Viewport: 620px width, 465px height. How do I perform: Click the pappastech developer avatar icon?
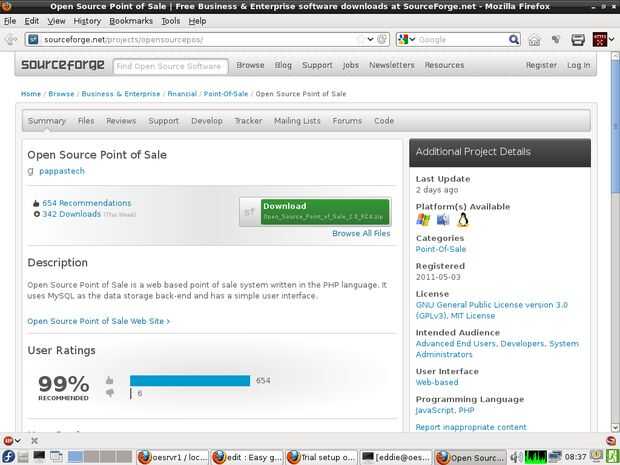30,171
